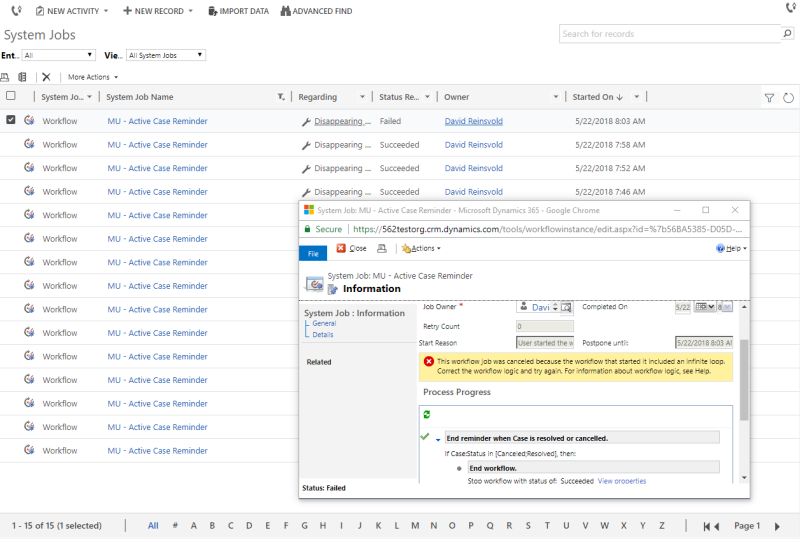Click popup scrollbar up arrow

pos(744,307)
